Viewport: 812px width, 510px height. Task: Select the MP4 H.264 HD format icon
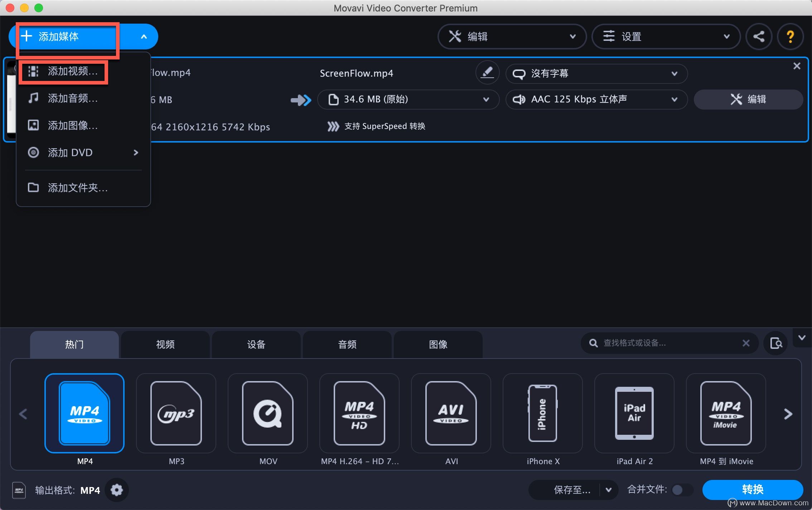coord(359,413)
